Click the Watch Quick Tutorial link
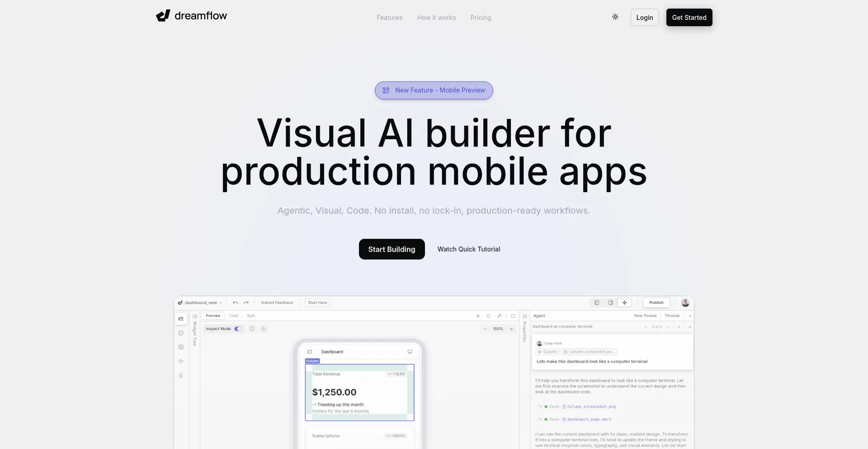The height and width of the screenshot is (449, 868). pyautogui.click(x=468, y=249)
